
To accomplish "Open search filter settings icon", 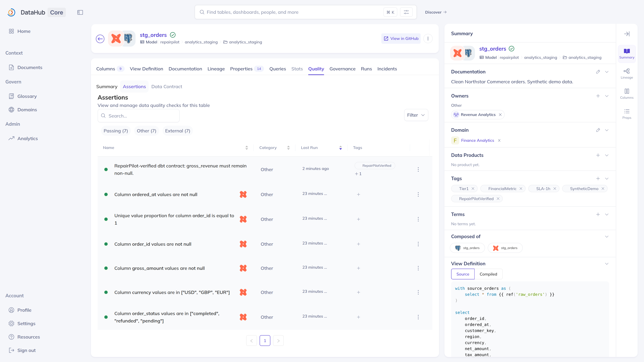I will (406, 12).
